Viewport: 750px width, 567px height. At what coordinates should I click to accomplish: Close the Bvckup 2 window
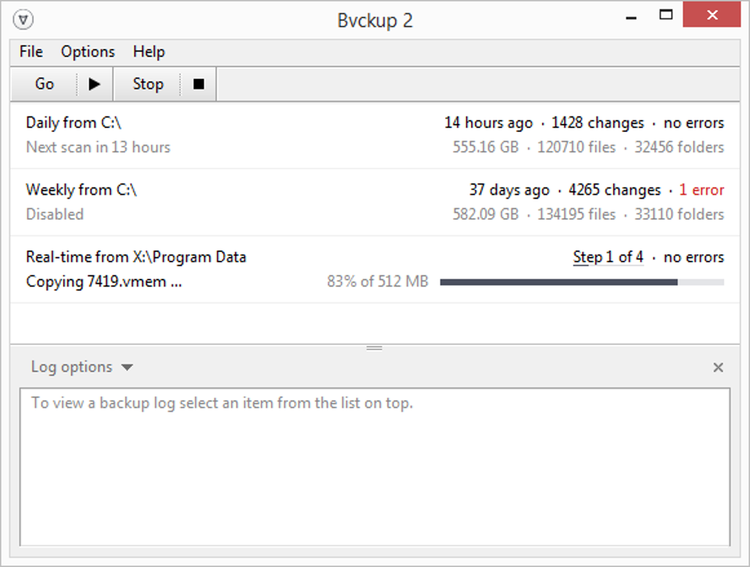pos(711,17)
